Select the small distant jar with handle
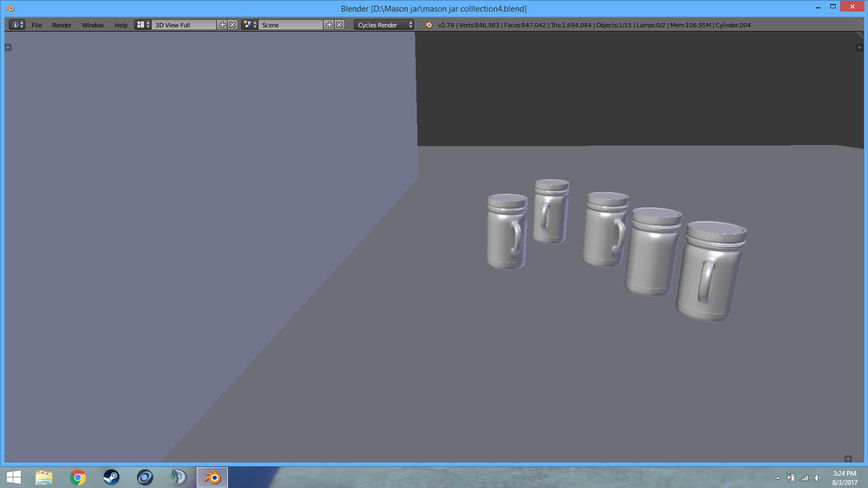 point(551,211)
